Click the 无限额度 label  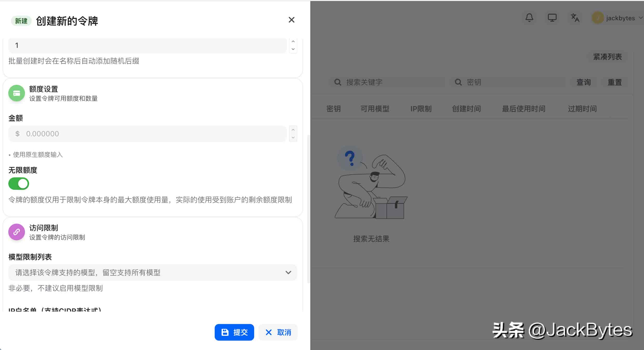coord(23,170)
